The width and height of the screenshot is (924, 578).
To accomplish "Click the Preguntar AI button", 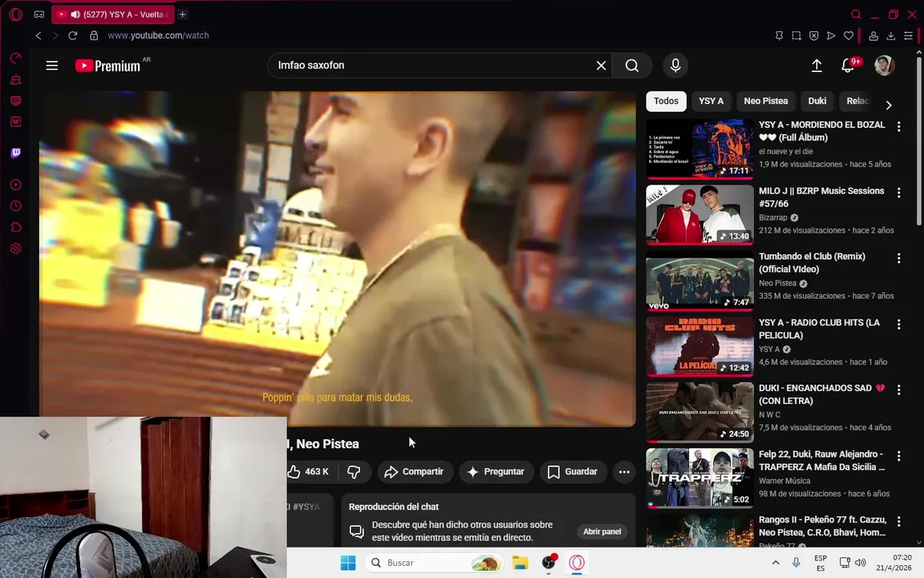I will [x=496, y=471].
